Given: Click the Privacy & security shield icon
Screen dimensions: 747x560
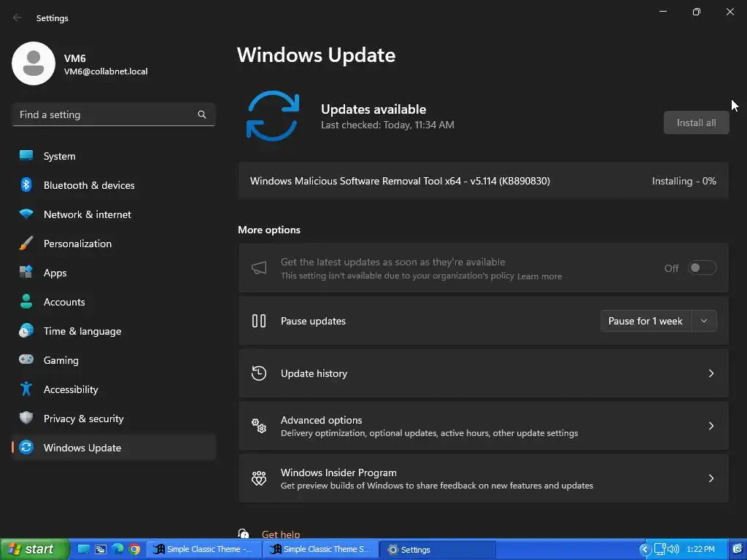Looking at the screenshot, I should [26, 418].
